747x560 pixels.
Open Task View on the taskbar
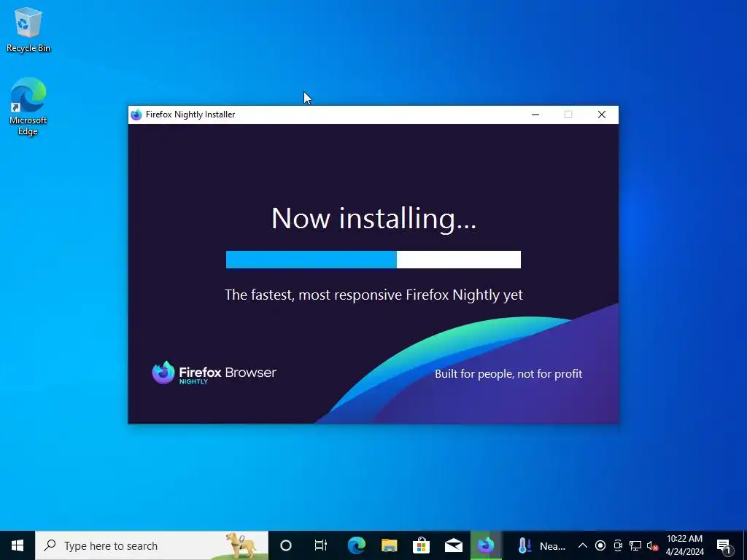click(321, 545)
